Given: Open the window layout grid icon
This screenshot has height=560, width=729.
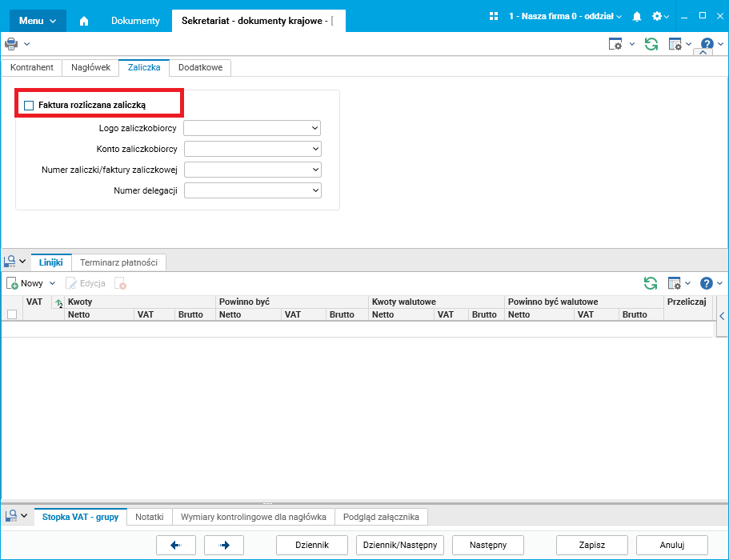Looking at the screenshot, I should coord(494,16).
